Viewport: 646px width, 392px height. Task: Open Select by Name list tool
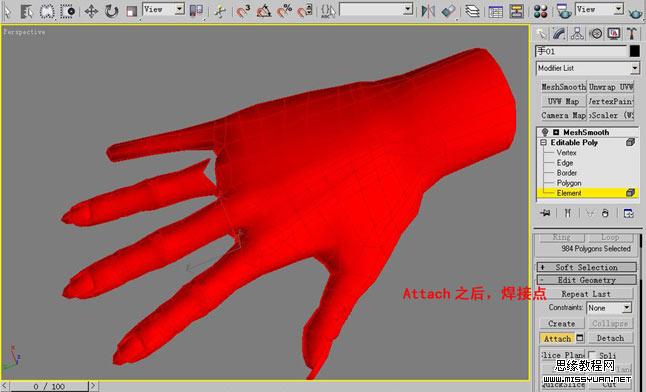(x=26, y=11)
